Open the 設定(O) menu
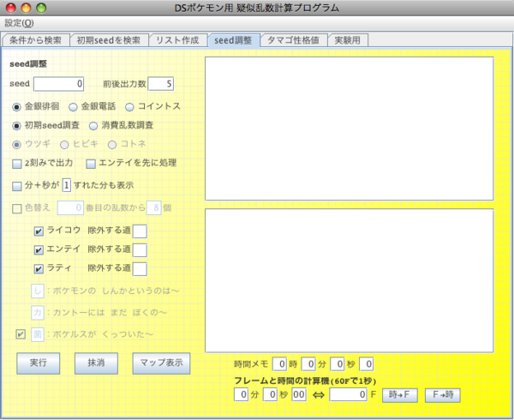 (19, 22)
